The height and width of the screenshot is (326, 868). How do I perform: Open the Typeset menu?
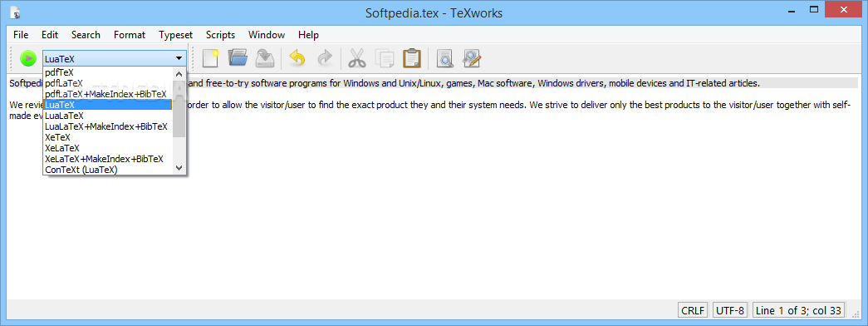point(175,35)
